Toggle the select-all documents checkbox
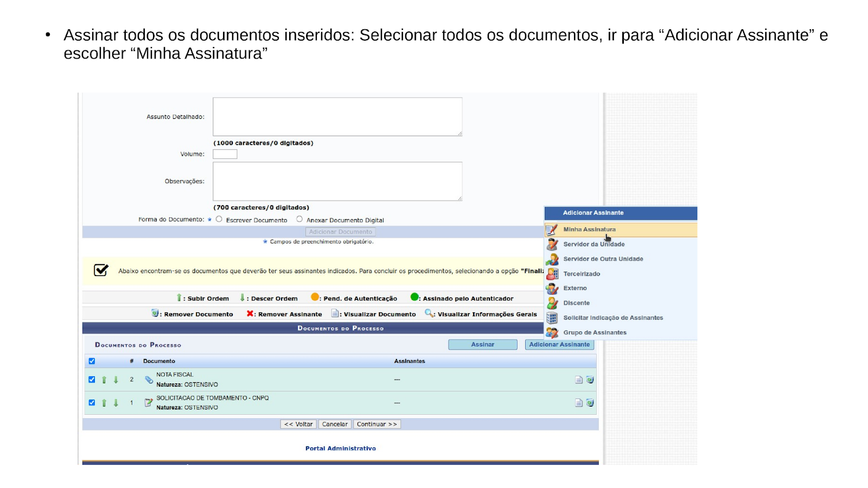This screenshot has height=488, width=868. (x=92, y=361)
